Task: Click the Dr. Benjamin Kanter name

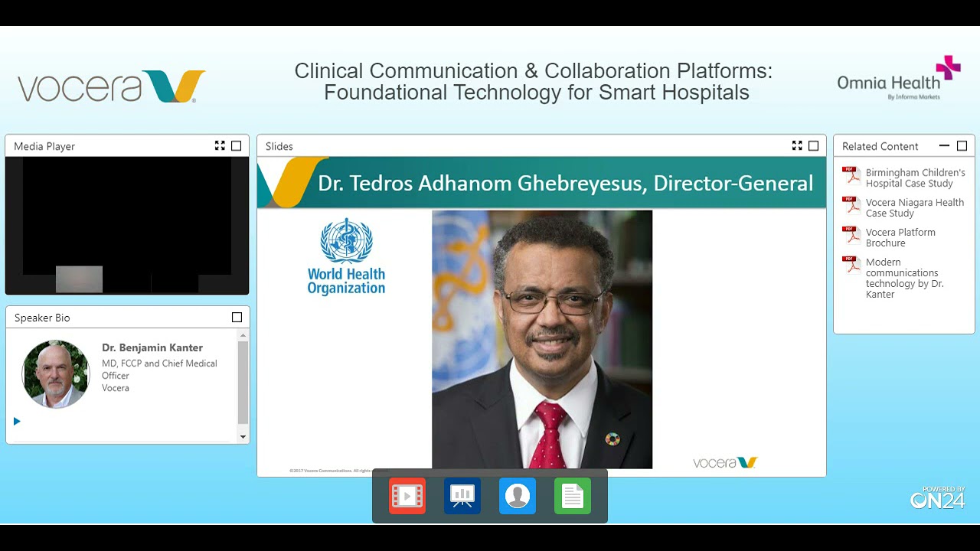Action: (152, 347)
